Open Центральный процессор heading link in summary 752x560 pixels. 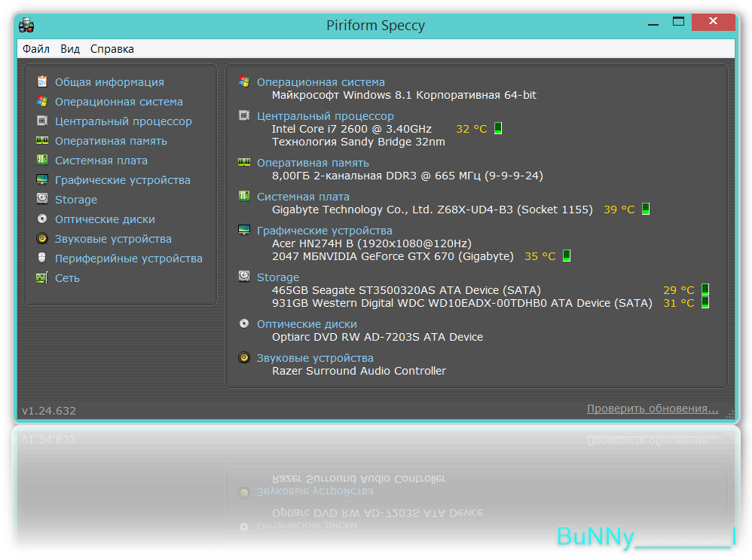[326, 116]
